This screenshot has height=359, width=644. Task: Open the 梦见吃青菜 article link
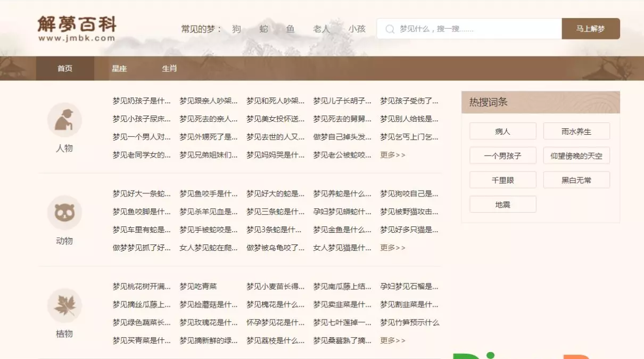198,287
